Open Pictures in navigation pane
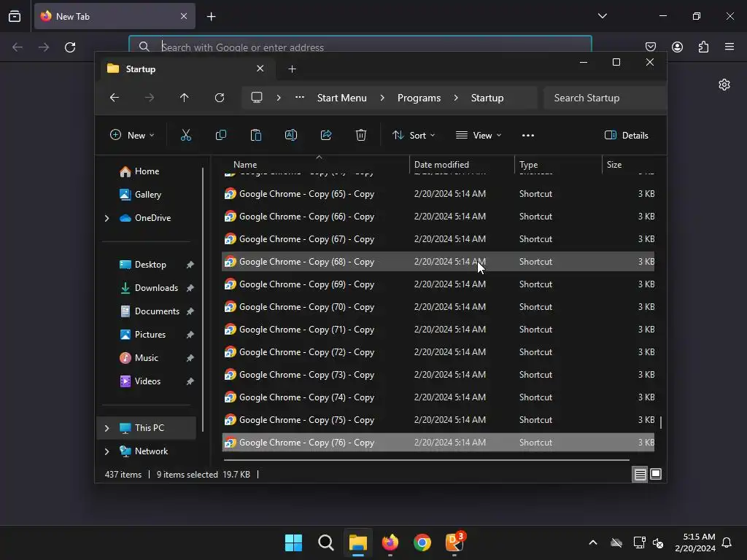This screenshot has height=560, width=747. pyautogui.click(x=150, y=335)
